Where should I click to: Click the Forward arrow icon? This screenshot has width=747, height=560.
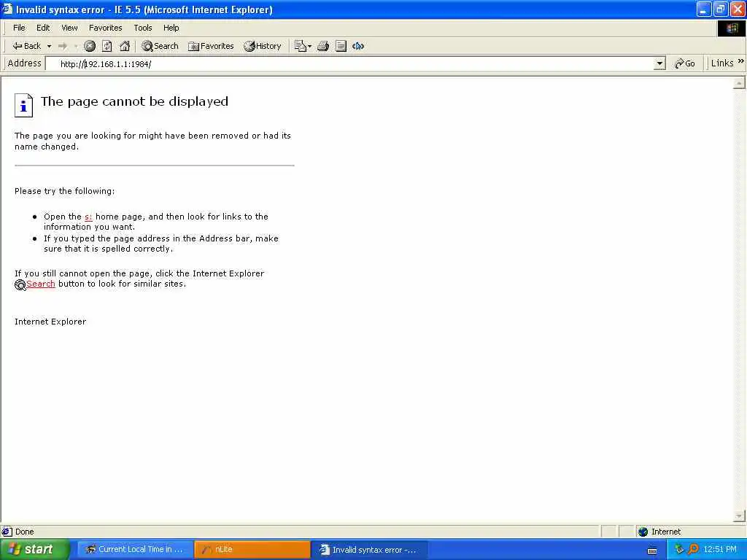click(x=63, y=46)
